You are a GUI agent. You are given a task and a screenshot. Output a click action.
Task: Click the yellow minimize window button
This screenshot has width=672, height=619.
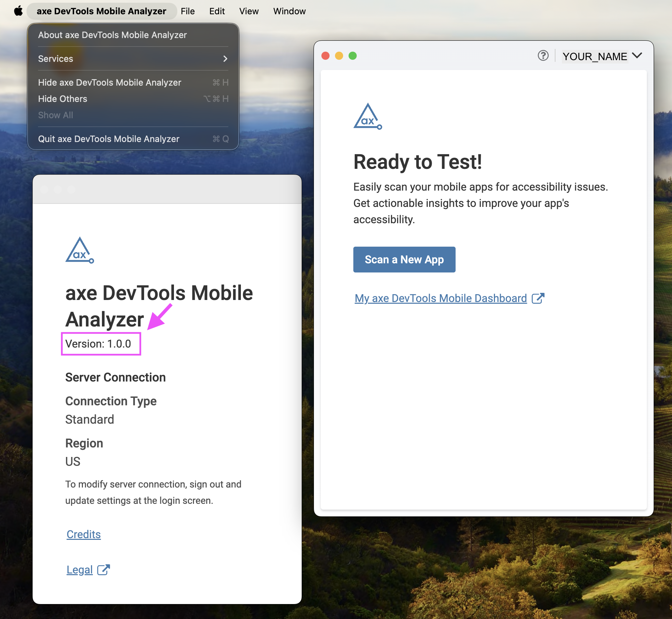(x=339, y=56)
